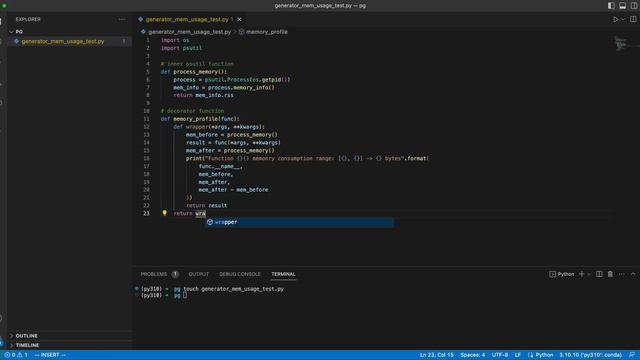Screen dimensions: 640x360
Task: Click line number 11 in the gutter
Action: click(x=146, y=119)
